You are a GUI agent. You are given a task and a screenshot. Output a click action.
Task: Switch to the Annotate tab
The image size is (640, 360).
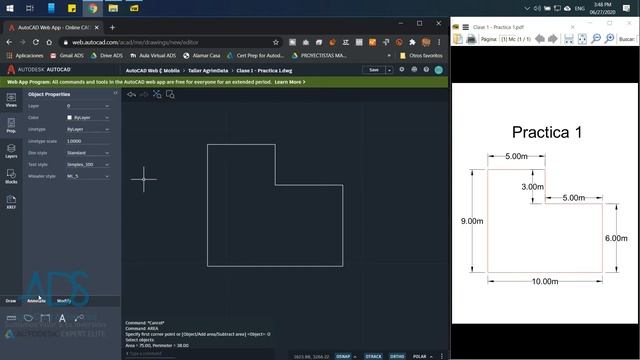(36, 301)
